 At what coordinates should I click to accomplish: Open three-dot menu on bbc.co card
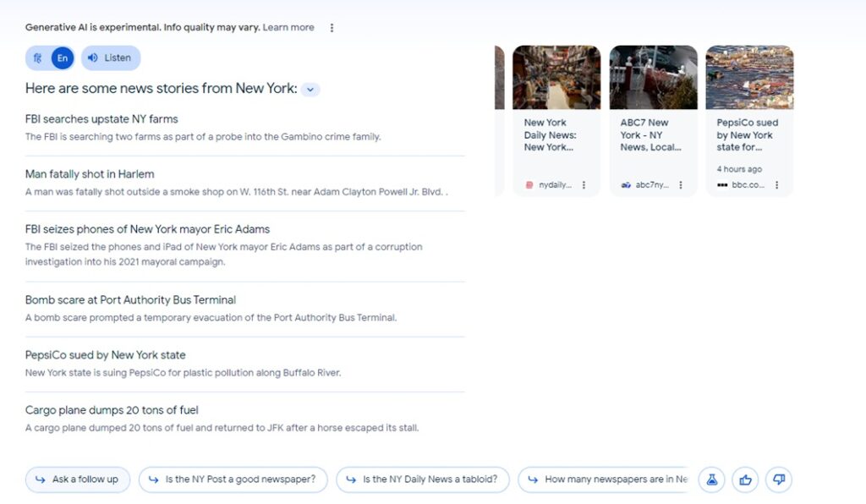pyautogui.click(x=776, y=185)
